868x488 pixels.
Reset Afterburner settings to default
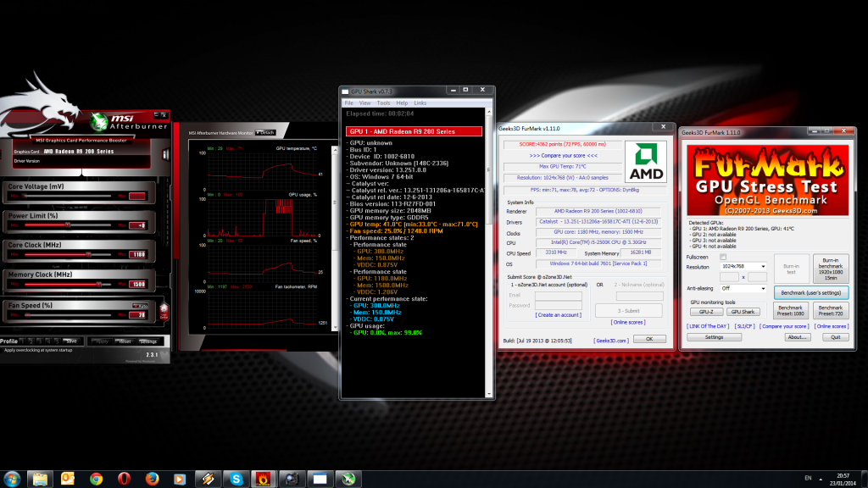pos(125,341)
